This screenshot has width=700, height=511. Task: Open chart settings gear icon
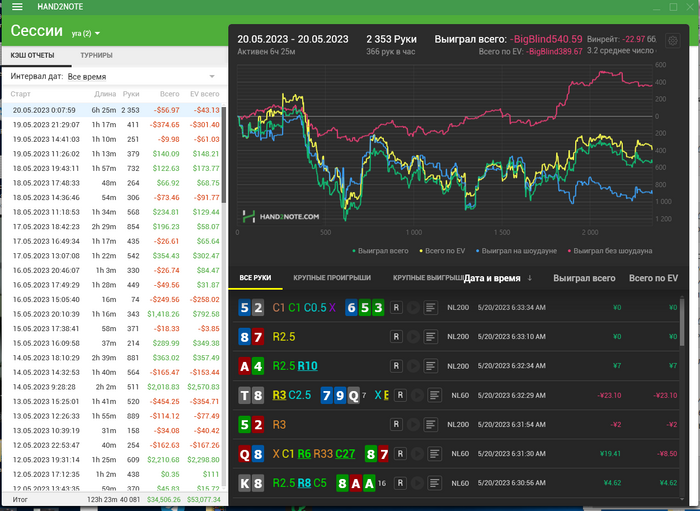pos(672,41)
